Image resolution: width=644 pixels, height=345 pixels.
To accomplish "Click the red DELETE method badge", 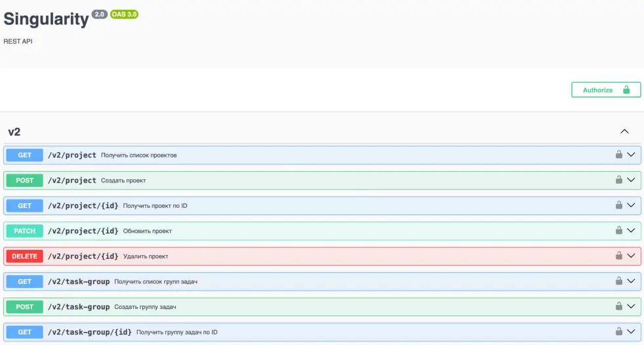I will (x=25, y=256).
